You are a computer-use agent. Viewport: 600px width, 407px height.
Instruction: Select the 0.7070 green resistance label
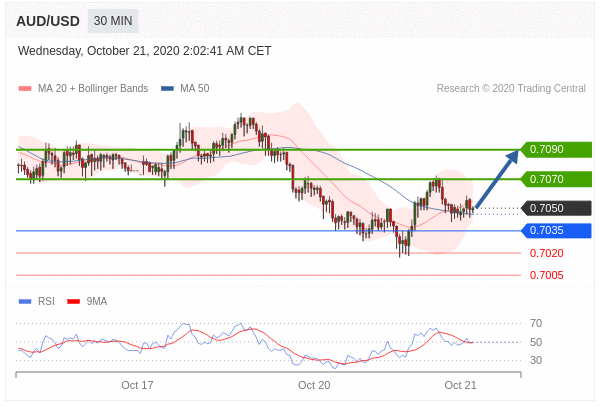[x=556, y=179]
